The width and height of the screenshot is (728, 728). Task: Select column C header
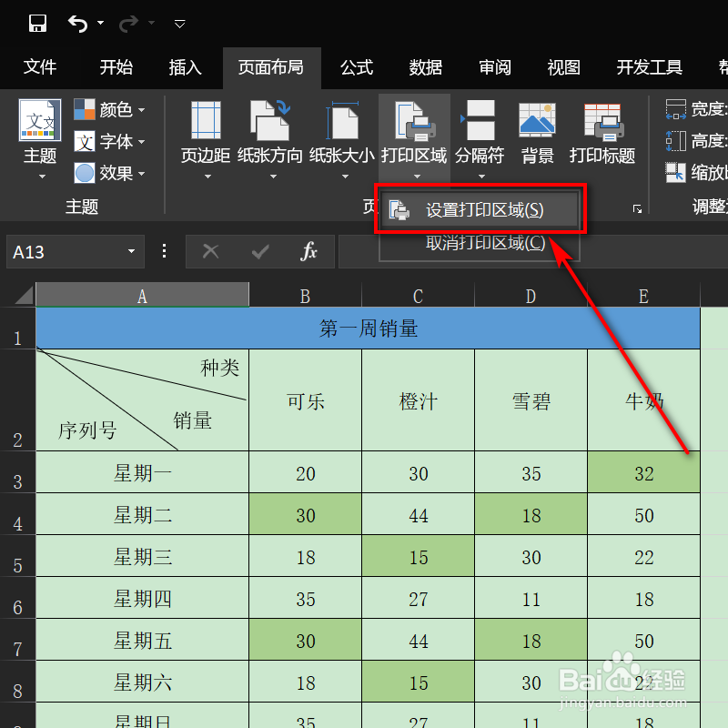[x=418, y=295]
